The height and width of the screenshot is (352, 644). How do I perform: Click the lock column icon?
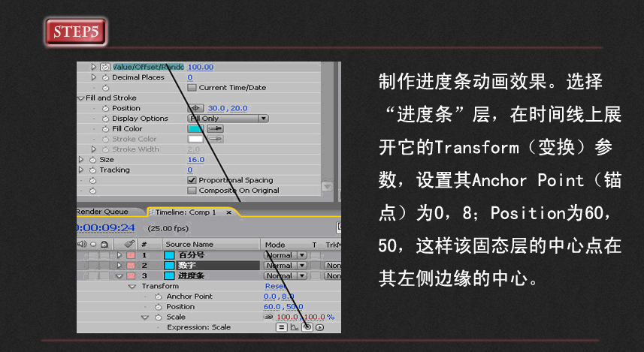pos(104,244)
